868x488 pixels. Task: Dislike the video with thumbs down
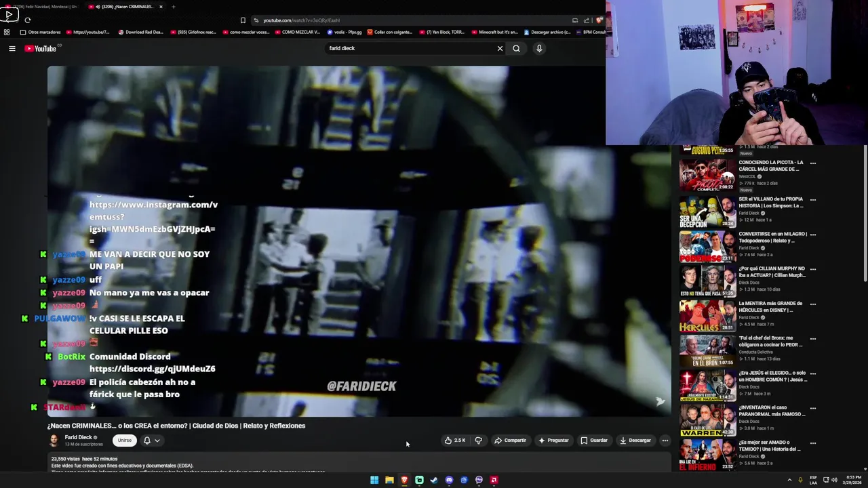pos(479,441)
